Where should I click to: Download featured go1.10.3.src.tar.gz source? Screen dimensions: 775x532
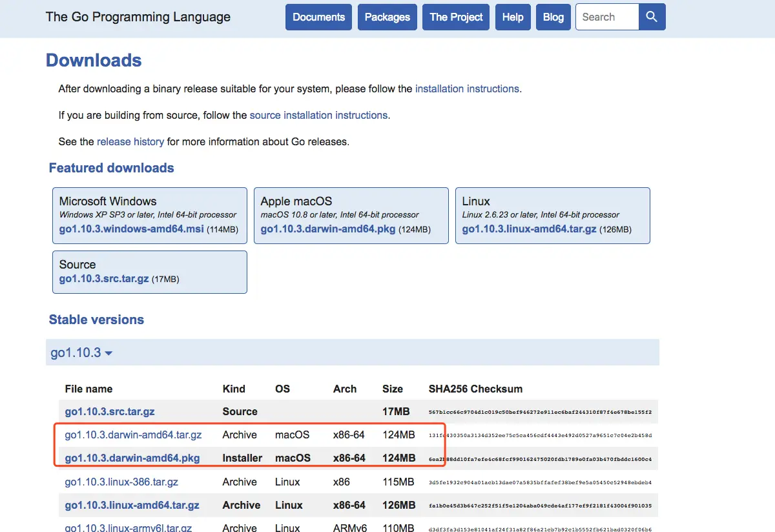(104, 279)
